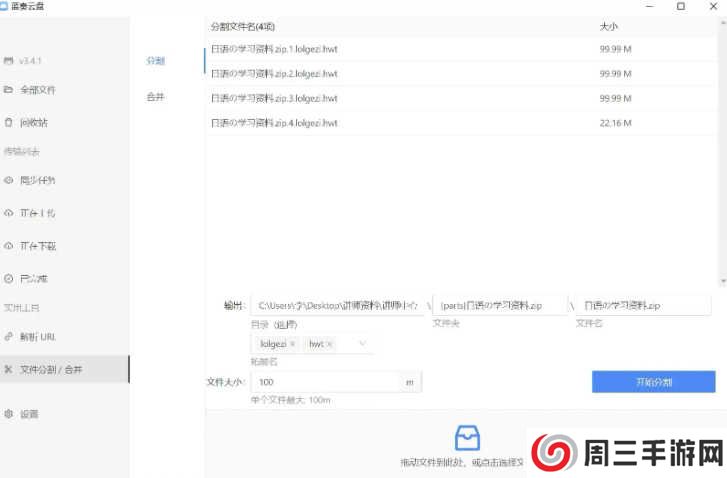Select the zip.4.lolgezi.hwt file row
This screenshot has height=478, width=727.
400,123
